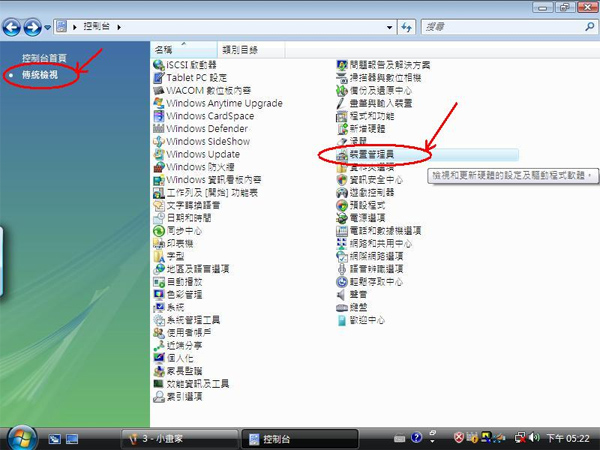Open the Windows SideShow icon
Image resolution: width=600 pixels, height=450 pixels.
[x=159, y=142]
